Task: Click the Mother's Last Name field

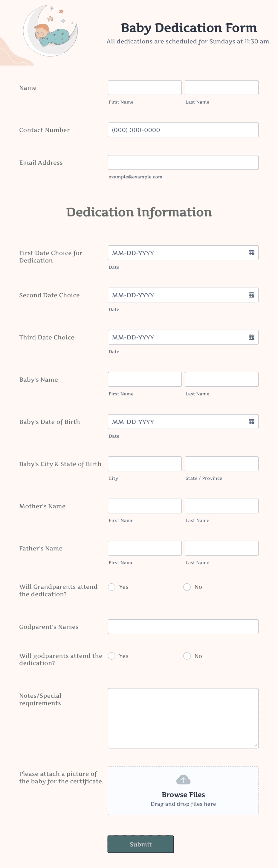Action: click(x=222, y=506)
